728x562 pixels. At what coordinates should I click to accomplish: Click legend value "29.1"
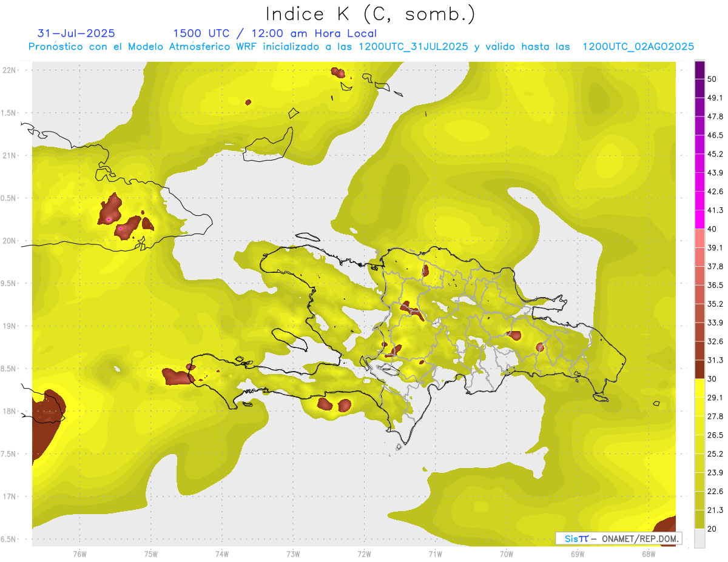pos(715,397)
